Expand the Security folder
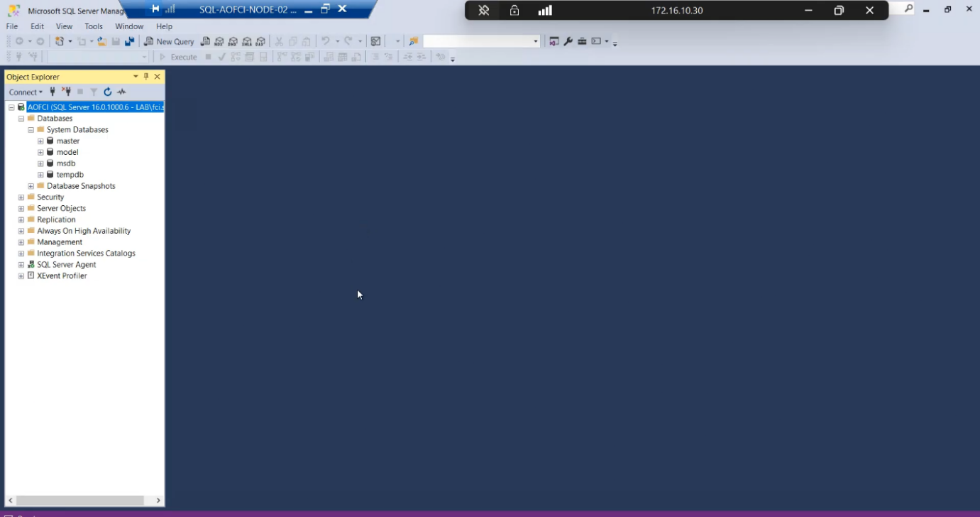Image resolution: width=980 pixels, height=517 pixels. 21,197
